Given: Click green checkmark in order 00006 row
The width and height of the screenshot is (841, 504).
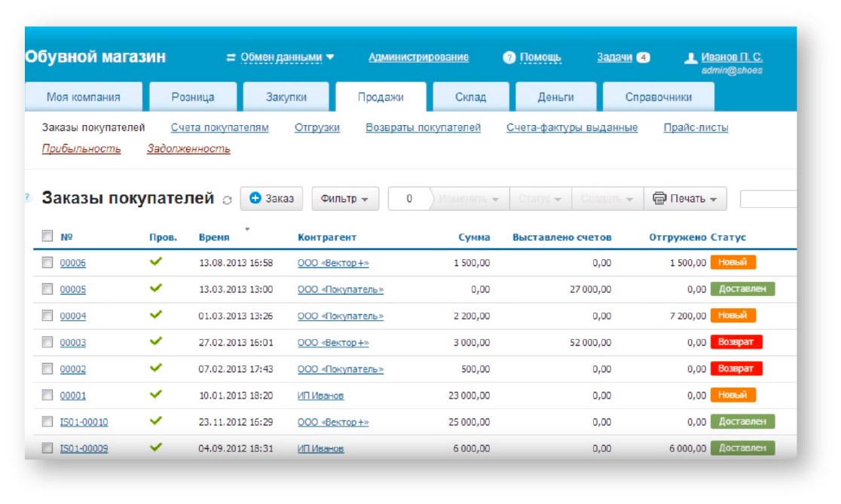Looking at the screenshot, I should tap(155, 261).
